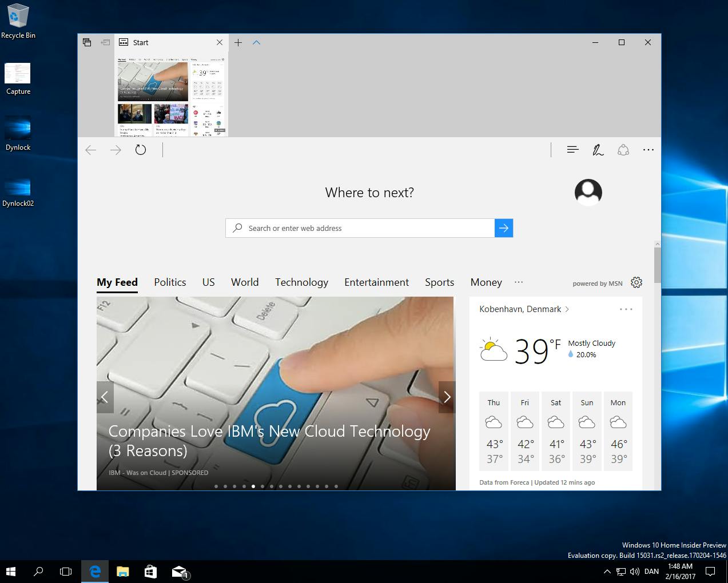
Task: Open the user profile avatar
Action: [x=588, y=193]
